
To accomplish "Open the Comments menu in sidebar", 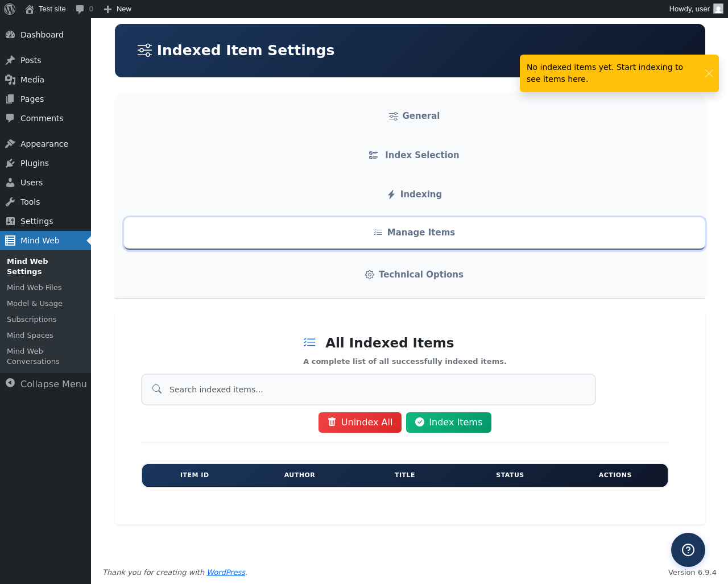I will click(45, 118).
